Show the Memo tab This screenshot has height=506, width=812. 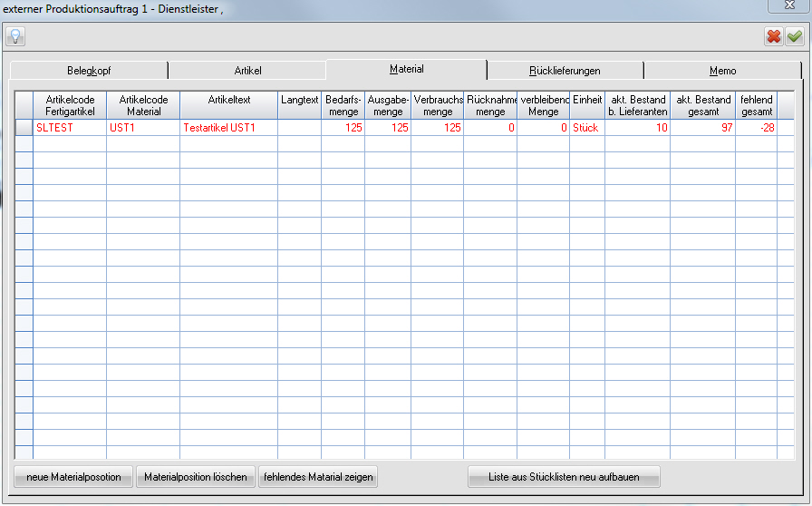pos(722,71)
